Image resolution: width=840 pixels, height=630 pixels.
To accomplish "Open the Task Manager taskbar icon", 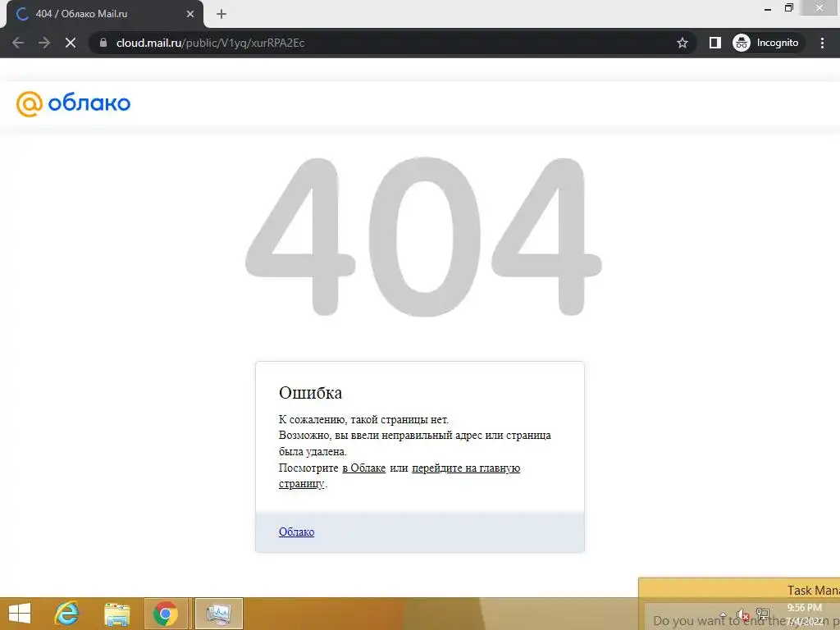I will point(218,614).
